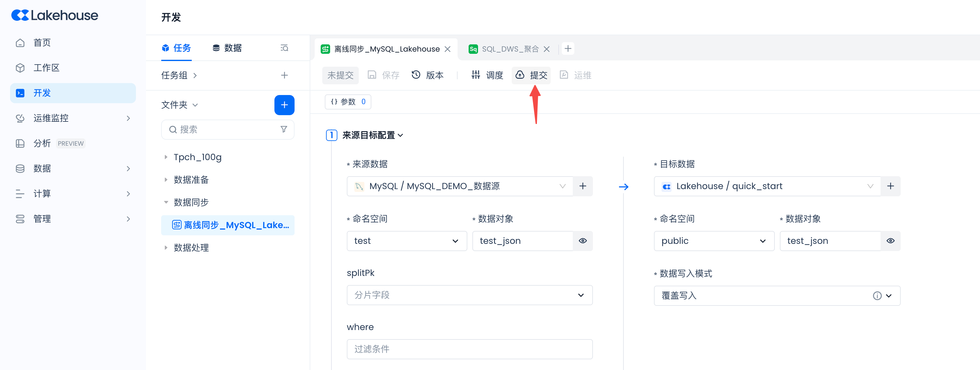Viewport: 980px width, 370px height.
Task: Click the where 过滤条件 input field
Action: point(469,349)
